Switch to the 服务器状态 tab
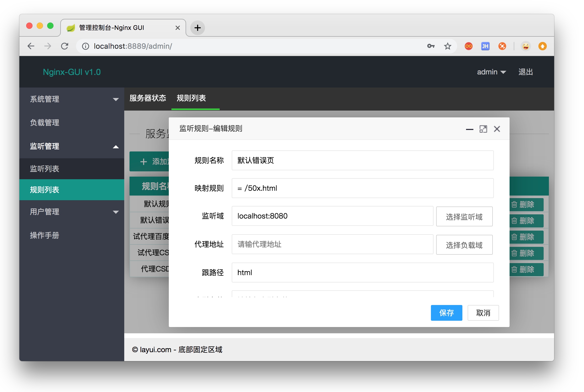 click(x=148, y=98)
